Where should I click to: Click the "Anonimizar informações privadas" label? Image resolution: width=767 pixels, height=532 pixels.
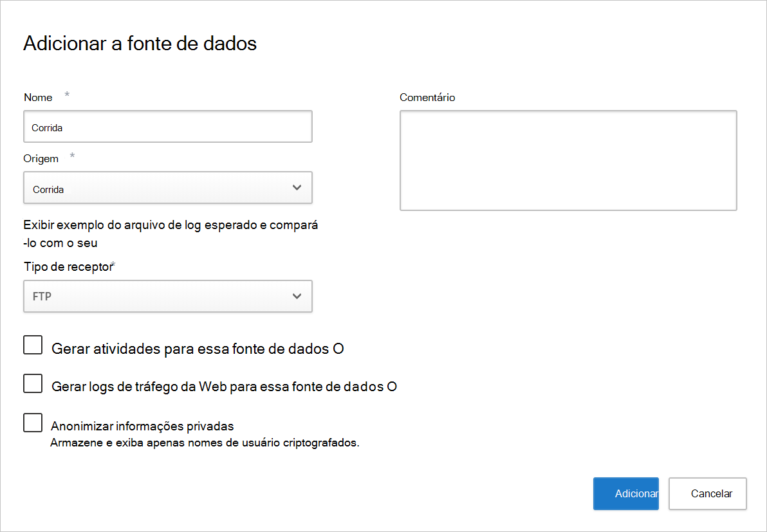click(142, 425)
